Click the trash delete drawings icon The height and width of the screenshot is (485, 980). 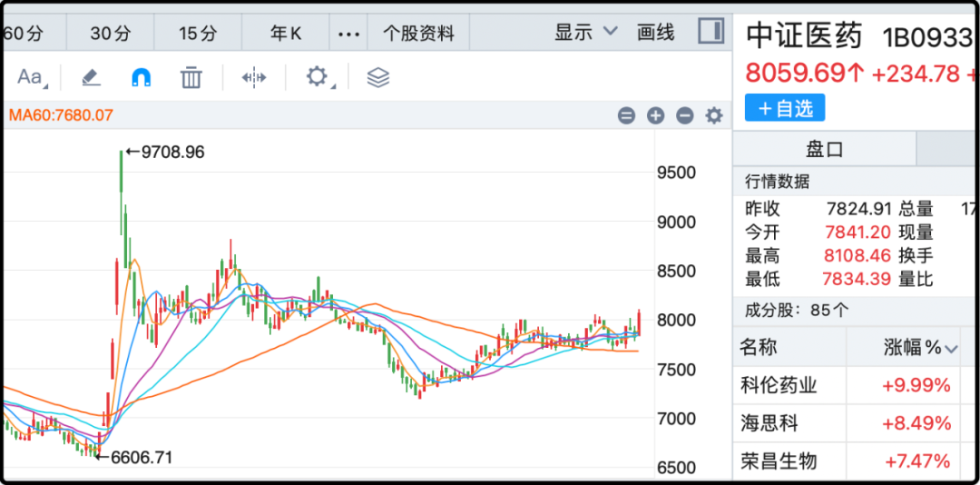[x=191, y=77]
